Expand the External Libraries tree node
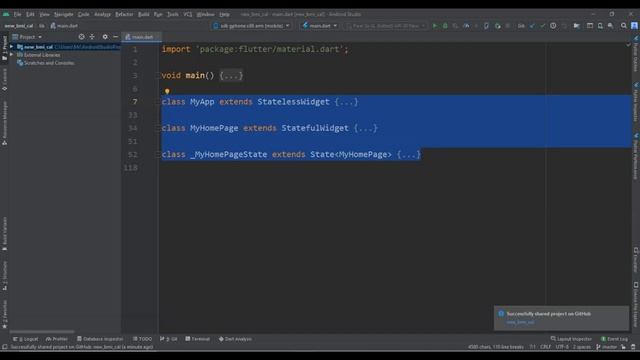Screen dimensions: 640x360 coord(12,55)
